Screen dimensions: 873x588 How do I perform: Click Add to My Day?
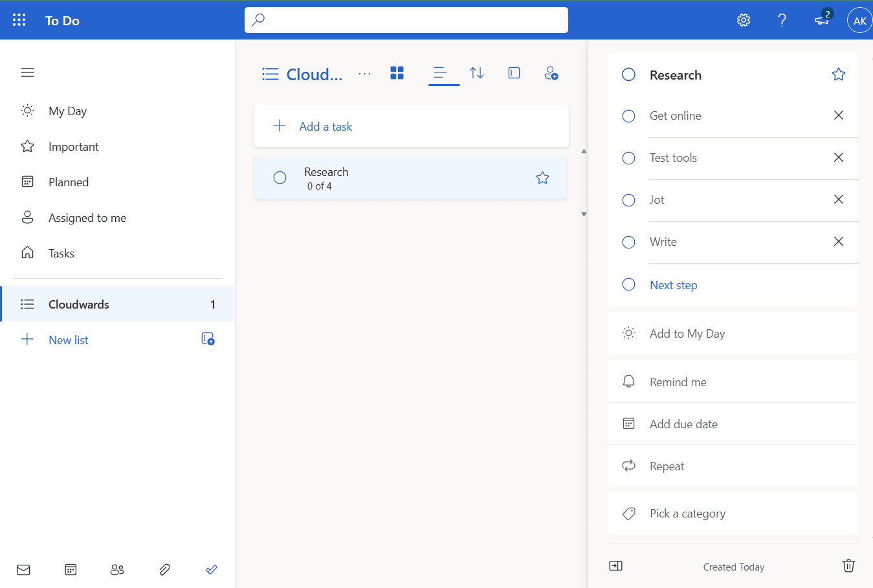click(x=687, y=334)
